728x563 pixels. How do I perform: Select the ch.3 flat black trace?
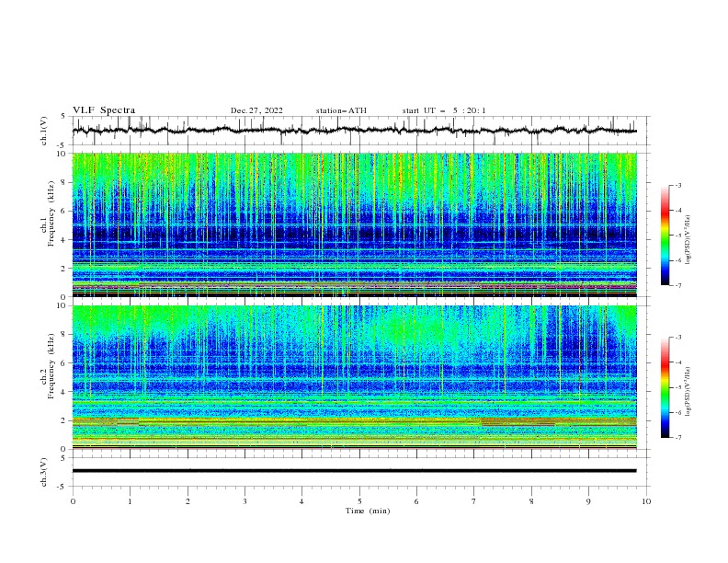(355, 471)
